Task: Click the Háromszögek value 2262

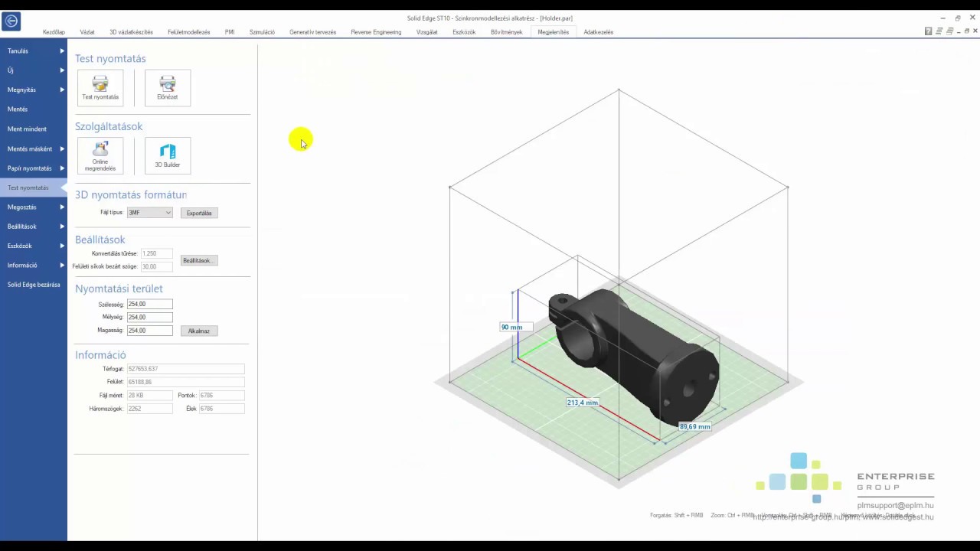Action: 149,409
